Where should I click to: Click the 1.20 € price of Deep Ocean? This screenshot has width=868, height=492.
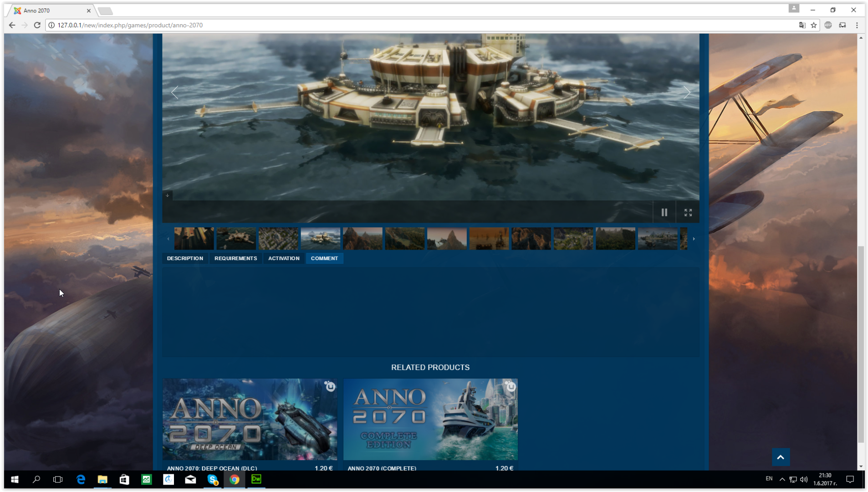(323, 468)
